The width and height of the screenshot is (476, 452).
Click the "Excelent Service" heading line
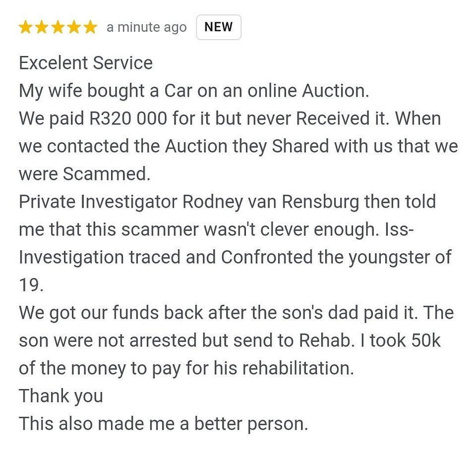pyautogui.click(x=86, y=63)
